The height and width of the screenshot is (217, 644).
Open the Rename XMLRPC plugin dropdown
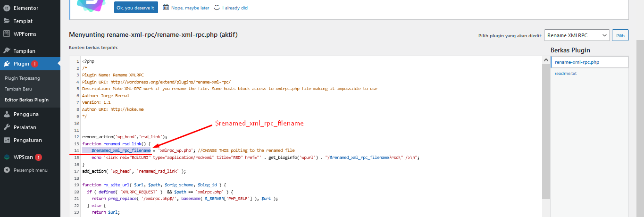click(577, 35)
